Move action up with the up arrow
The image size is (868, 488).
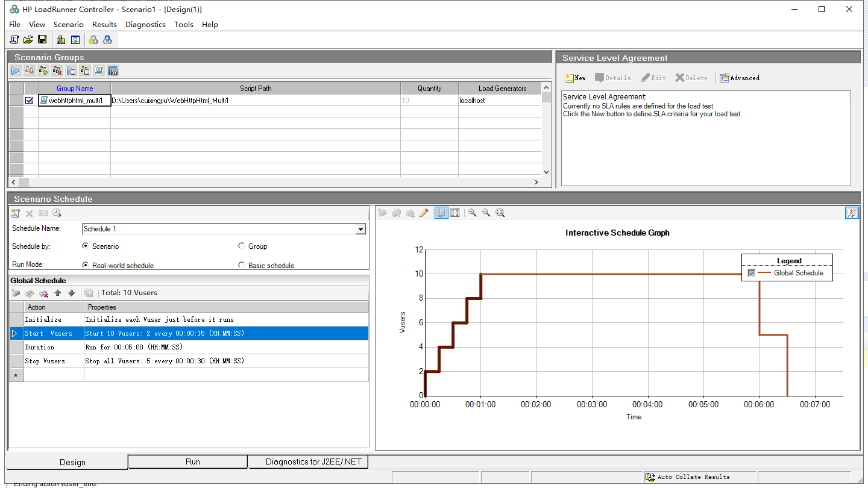[58, 293]
